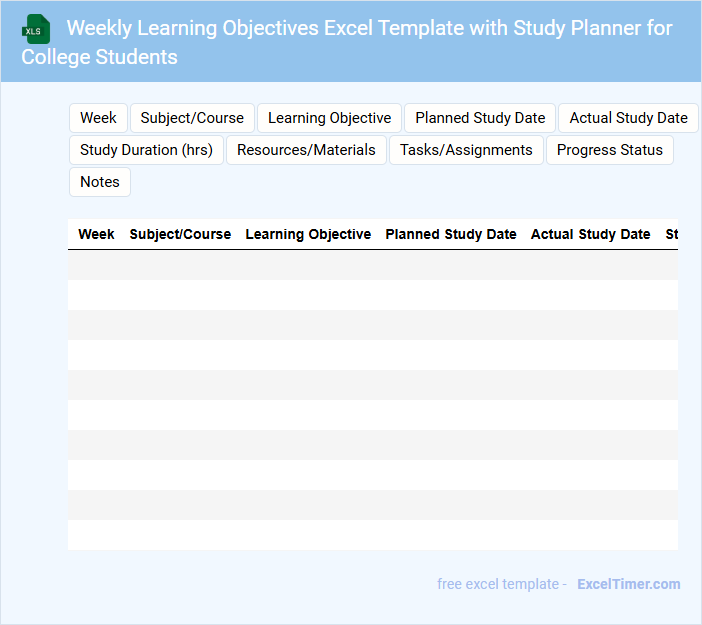Click the "free excel template" footer text
The image size is (702, 625).
(502, 584)
